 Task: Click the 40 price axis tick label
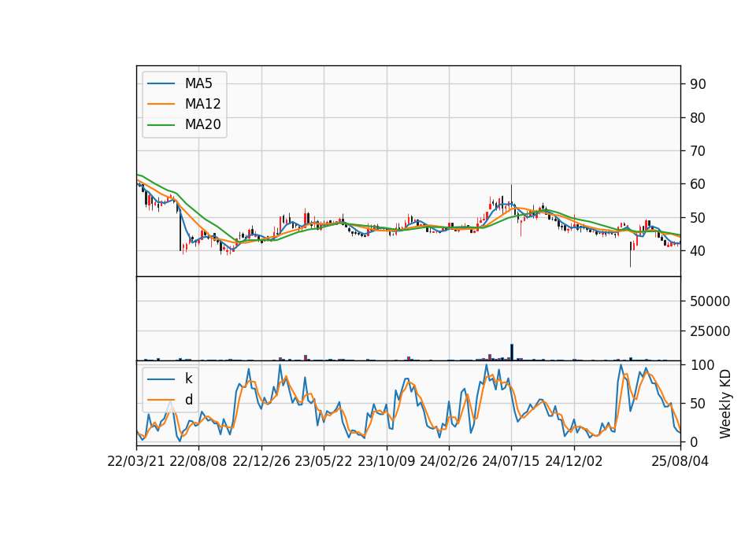tap(698, 250)
